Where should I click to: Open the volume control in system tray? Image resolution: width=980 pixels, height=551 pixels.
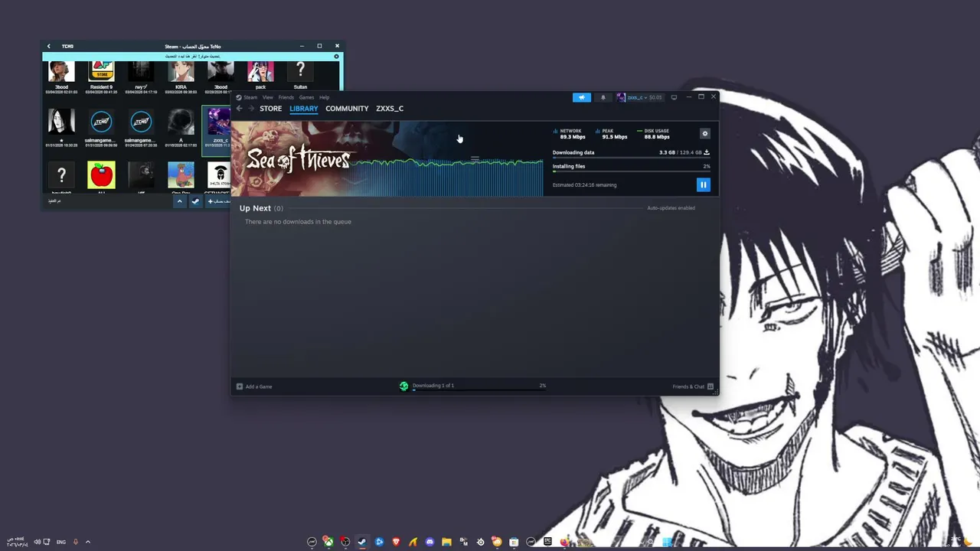(x=37, y=542)
